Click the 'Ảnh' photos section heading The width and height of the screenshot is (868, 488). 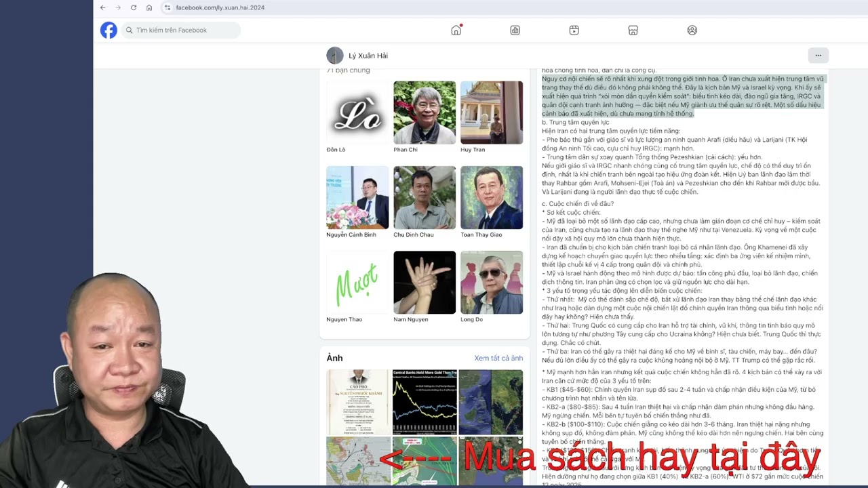pos(334,358)
